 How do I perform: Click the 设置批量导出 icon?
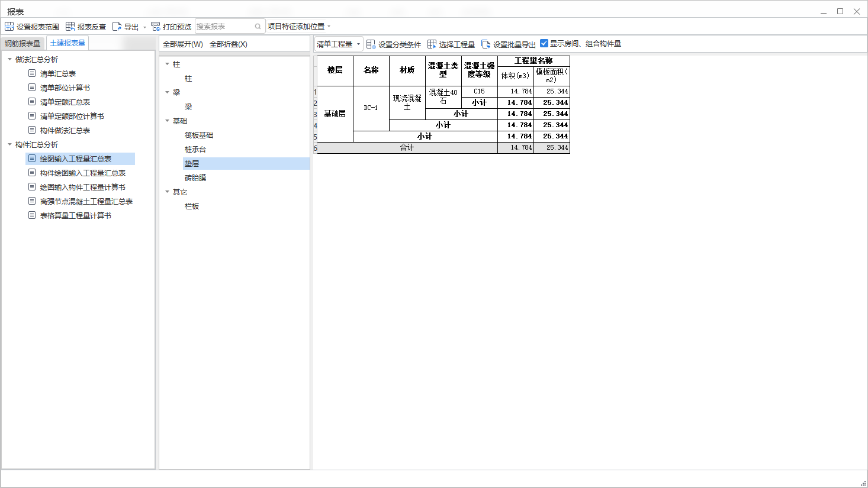point(486,44)
